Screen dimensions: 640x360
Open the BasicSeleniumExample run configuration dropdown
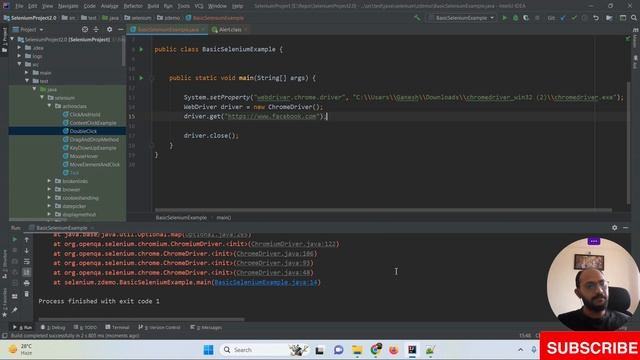(x=462, y=18)
